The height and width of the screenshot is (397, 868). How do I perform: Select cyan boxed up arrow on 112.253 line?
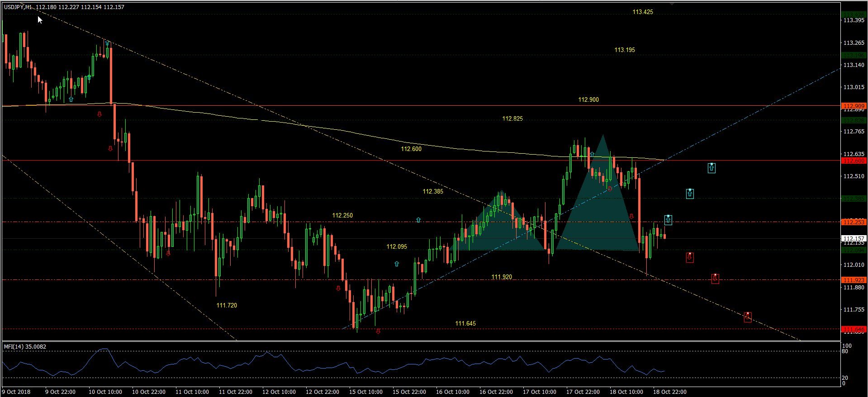click(668, 220)
